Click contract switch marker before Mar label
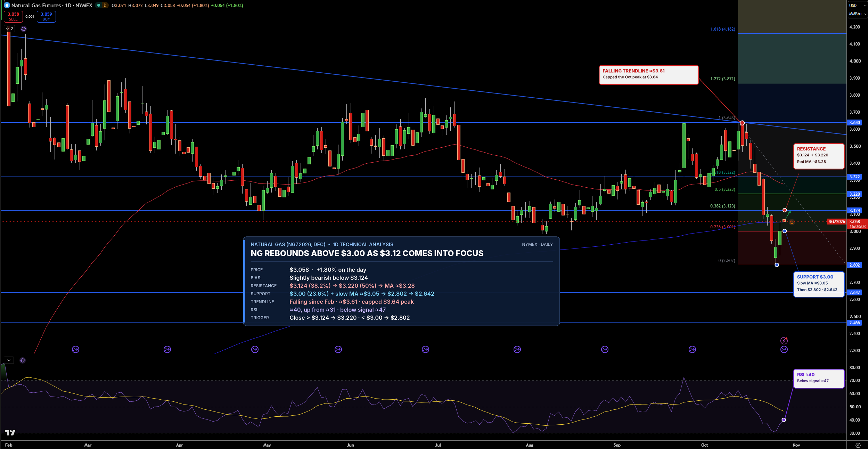Screen dimensions: 868x449 point(75,349)
